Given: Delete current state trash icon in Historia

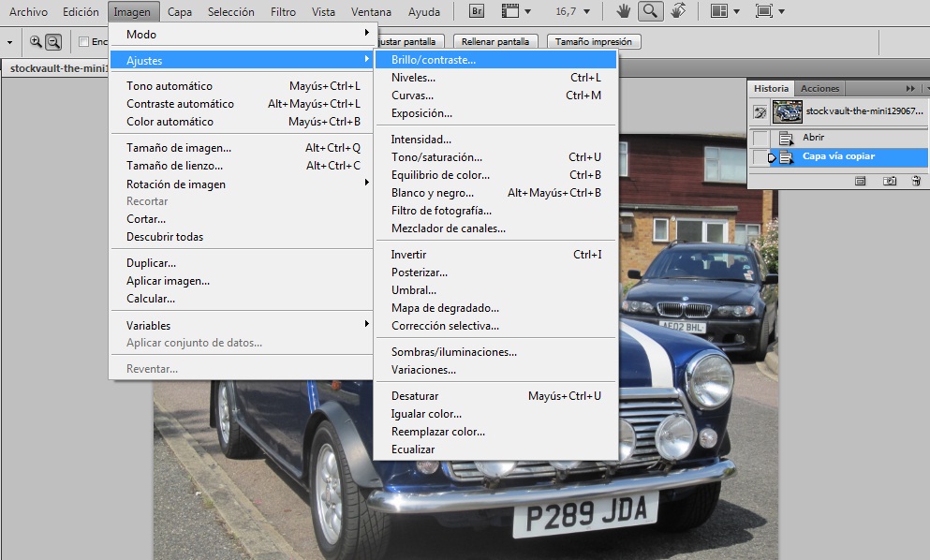Looking at the screenshot, I should 916,181.
